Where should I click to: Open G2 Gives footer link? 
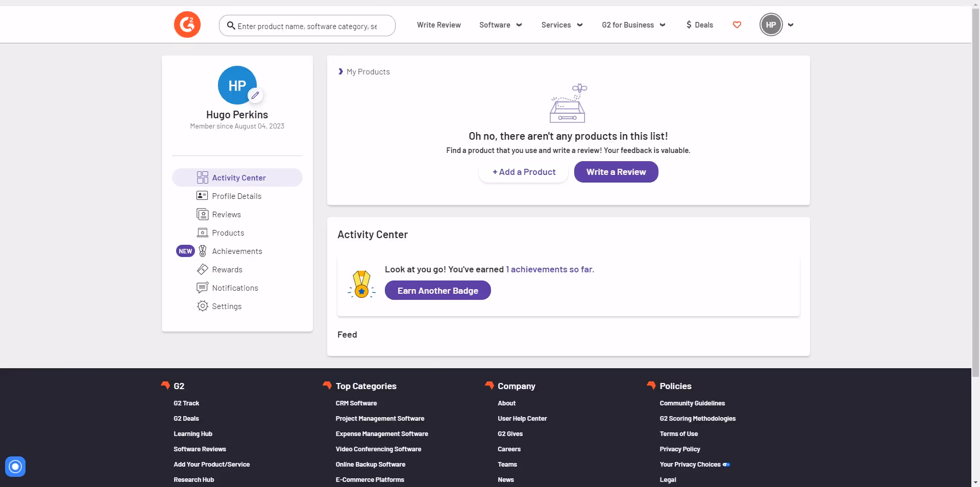[x=510, y=433]
